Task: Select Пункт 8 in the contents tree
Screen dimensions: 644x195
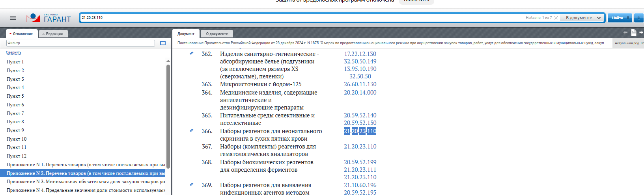Action: coord(15,122)
